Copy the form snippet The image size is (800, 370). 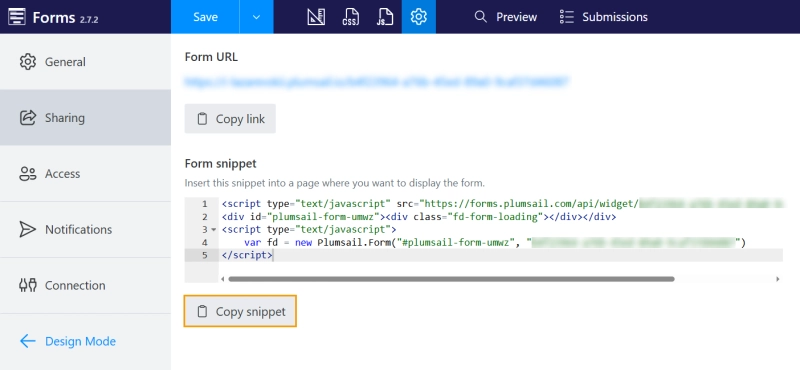[x=240, y=311]
